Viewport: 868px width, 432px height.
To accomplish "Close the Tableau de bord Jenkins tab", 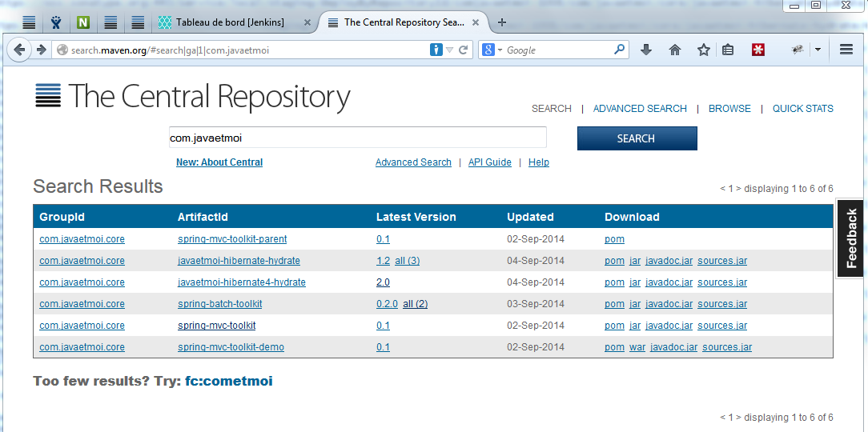I will tap(307, 22).
